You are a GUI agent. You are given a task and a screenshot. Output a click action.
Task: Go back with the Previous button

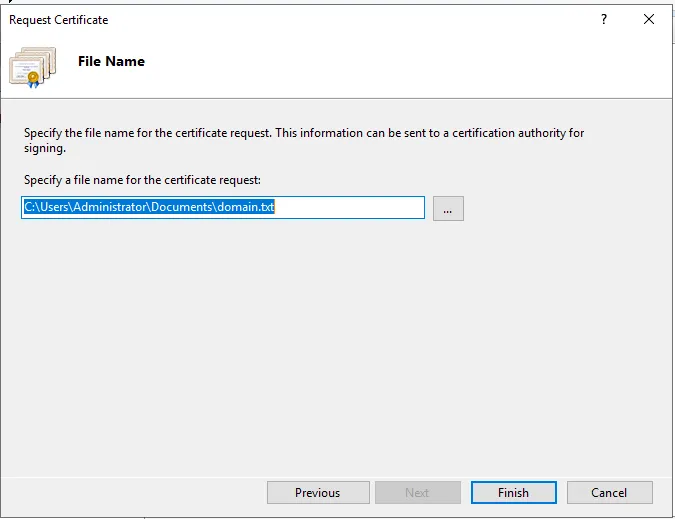[x=317, y=492]
